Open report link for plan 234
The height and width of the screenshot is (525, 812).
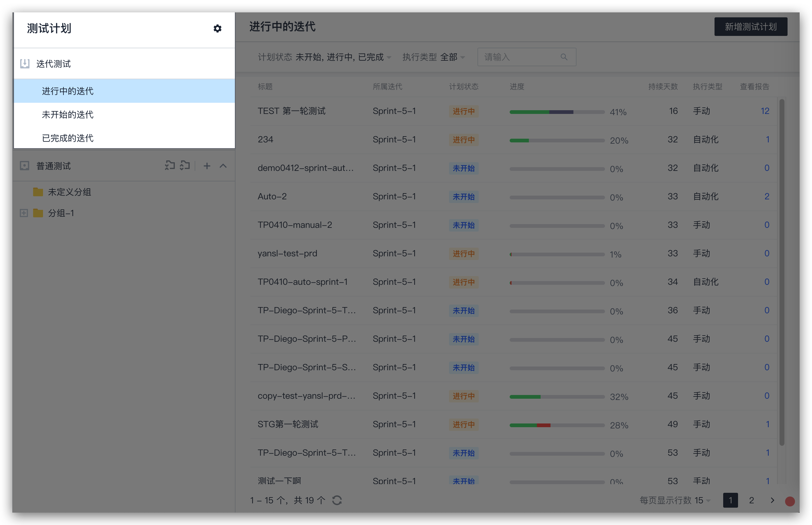(x=767, y=139)
